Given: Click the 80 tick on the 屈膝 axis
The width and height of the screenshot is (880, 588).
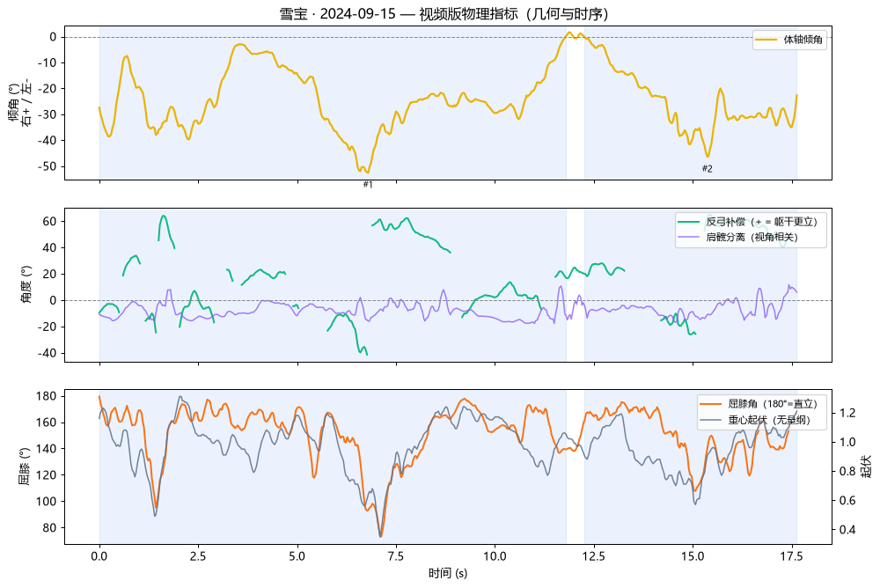Looking at the screenshot, I should (50, 528).
